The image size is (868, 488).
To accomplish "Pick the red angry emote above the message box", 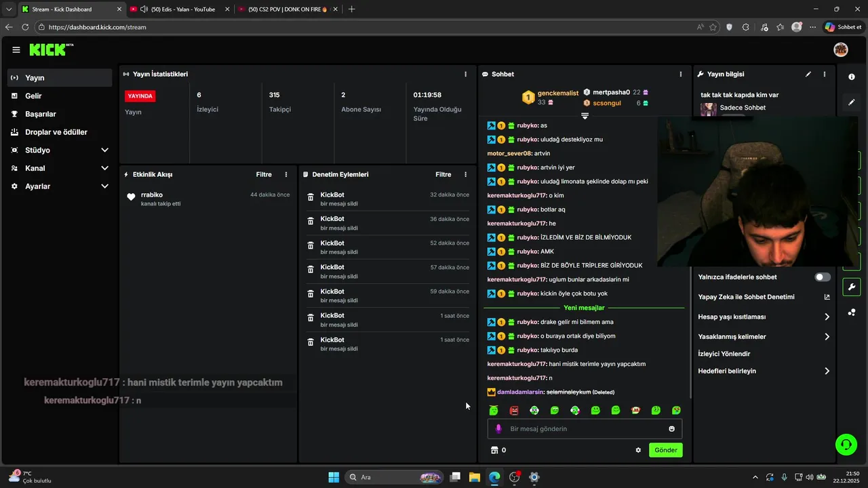I will 514,410.
